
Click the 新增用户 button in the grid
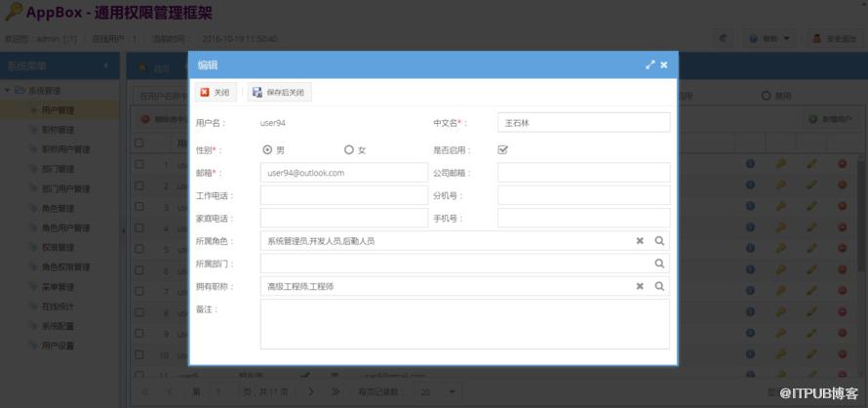[x=833, y=119]
